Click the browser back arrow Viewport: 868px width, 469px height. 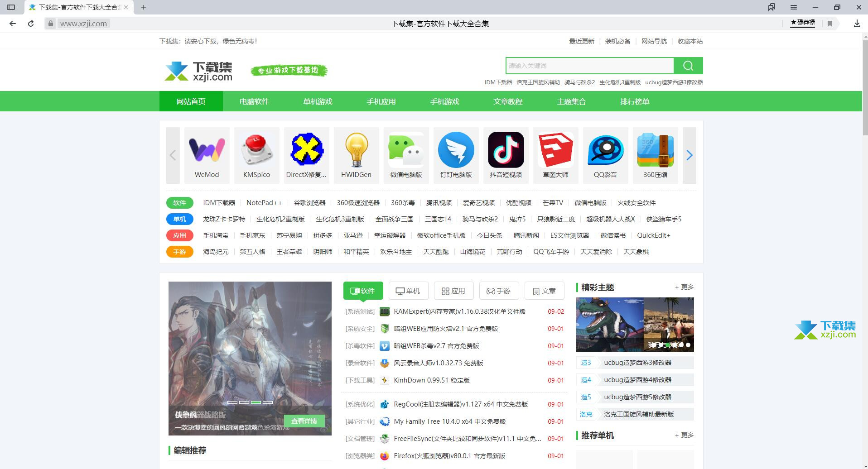click(13, 24)
